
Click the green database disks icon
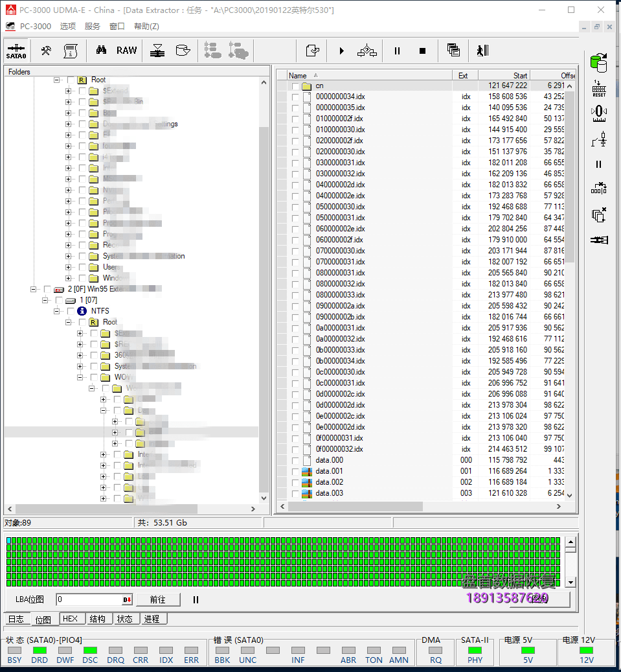tap(599, 63)
